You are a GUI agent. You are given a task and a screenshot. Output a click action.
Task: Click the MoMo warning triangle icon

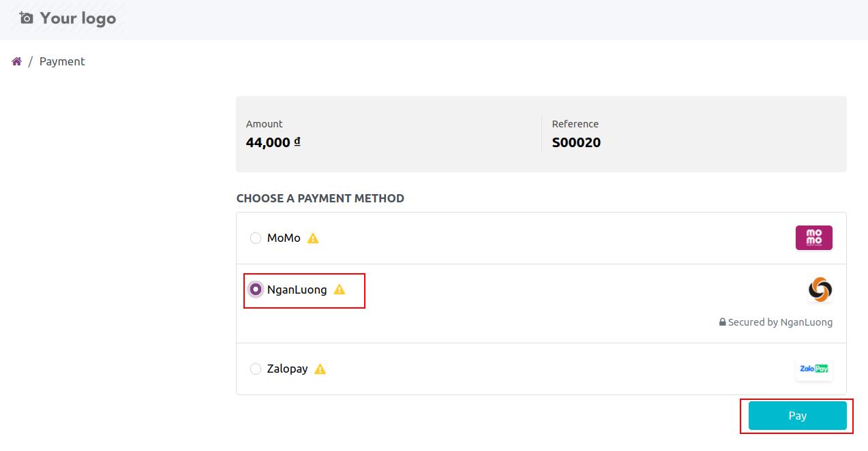313,238
